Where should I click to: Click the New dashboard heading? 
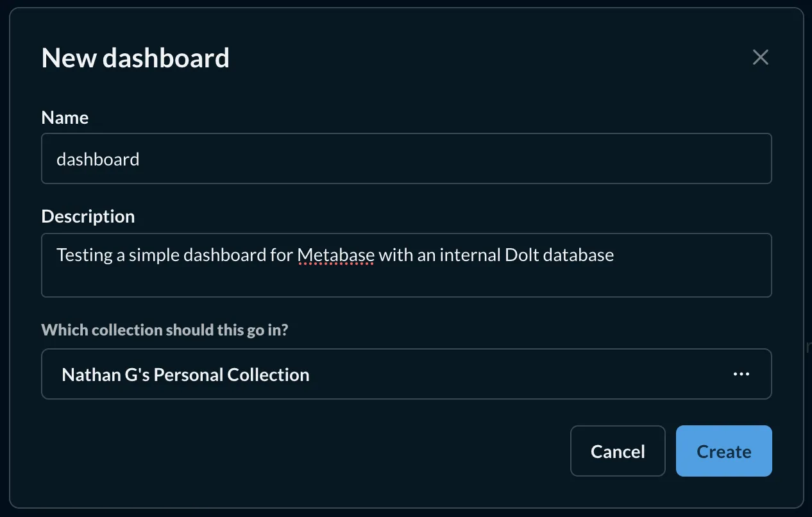(135, 58)
